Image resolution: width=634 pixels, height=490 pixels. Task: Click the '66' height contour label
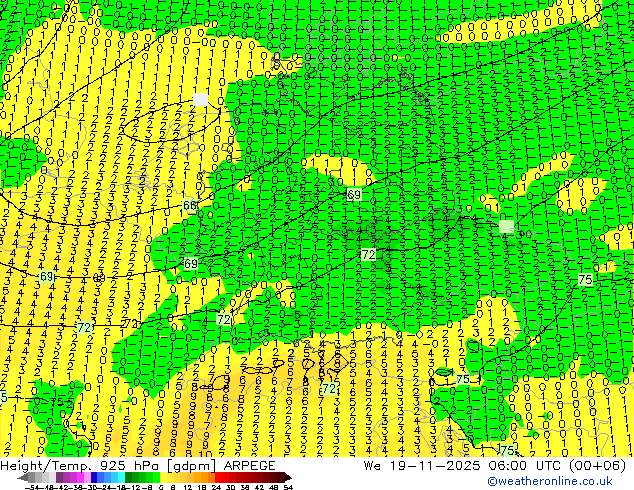pyautogui.click(x=190, y=205)
